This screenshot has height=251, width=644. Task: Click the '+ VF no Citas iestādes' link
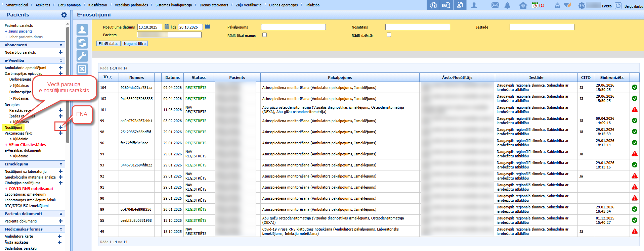pyautogui.click(x=26, y=145)
